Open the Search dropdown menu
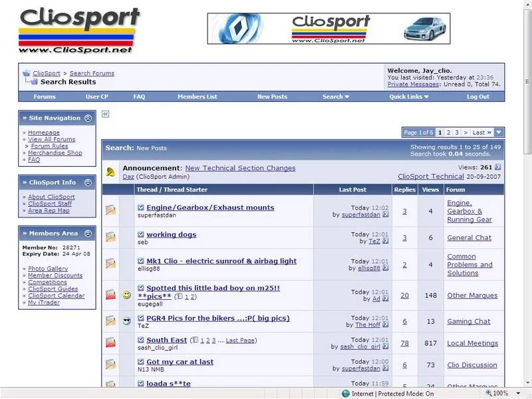Viewport: 532px width, 399px height. tap(336, 96)
